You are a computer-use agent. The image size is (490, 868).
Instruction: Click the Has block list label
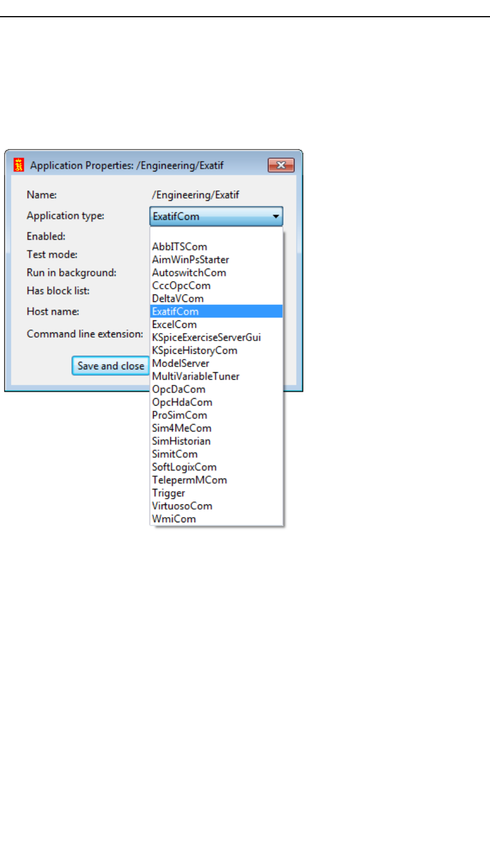(x=58, y=290)
